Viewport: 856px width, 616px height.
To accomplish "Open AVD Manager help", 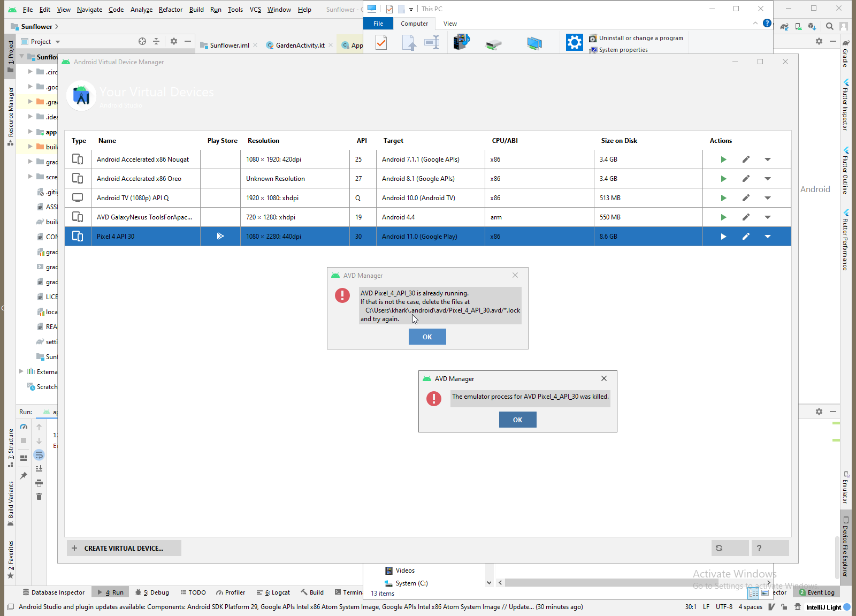I will tap(770, 548).
